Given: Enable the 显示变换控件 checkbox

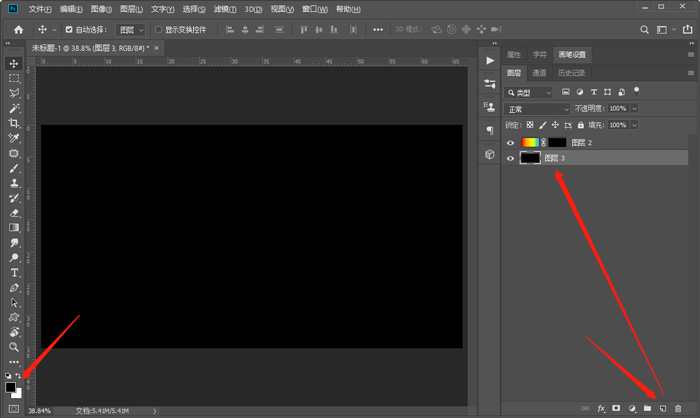Looking at the screenshot, I should point(158,30).
